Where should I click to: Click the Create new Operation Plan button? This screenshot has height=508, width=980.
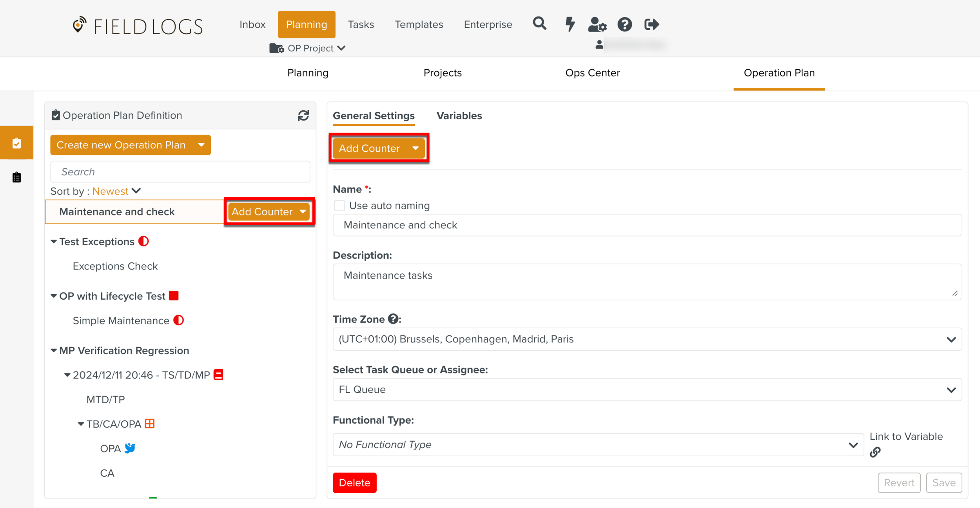[121, 145]
